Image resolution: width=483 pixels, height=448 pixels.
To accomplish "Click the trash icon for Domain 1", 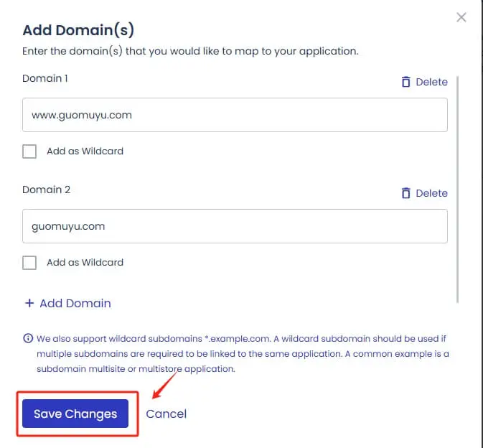I will [406, 82].
